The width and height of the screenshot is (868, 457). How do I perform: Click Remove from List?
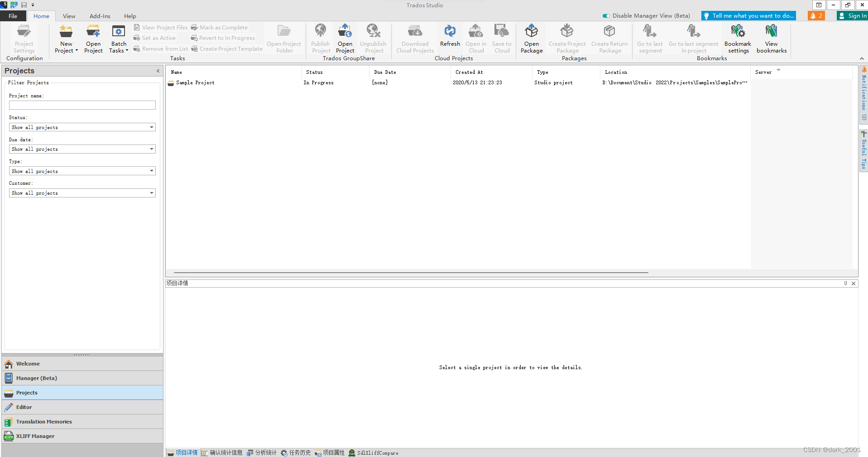[x=161, y=49]
